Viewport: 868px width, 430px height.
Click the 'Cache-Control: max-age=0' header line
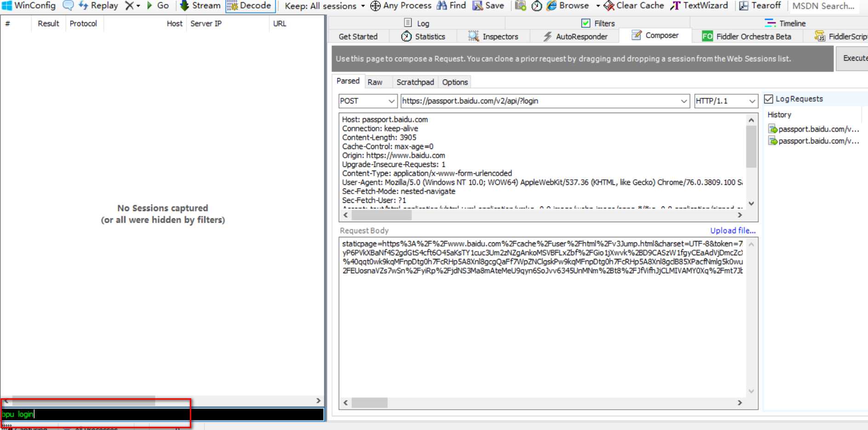(x=388, y=146)
